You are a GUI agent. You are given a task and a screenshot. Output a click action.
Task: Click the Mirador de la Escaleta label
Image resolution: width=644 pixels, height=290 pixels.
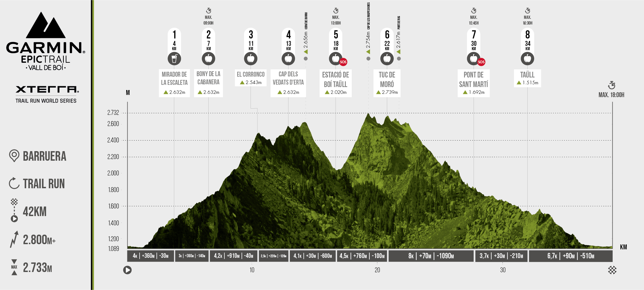tap(174, 83)
